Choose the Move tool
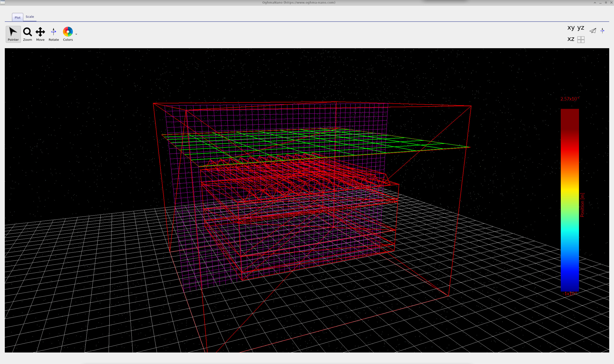Viewport: 614px width, 364px height. pos(40,34)
